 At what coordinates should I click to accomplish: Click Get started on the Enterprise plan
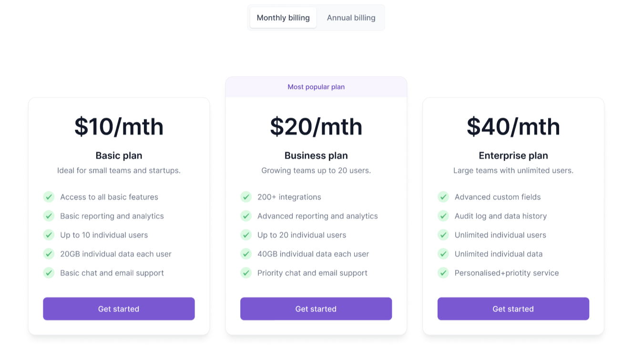(x=513, y=309)
